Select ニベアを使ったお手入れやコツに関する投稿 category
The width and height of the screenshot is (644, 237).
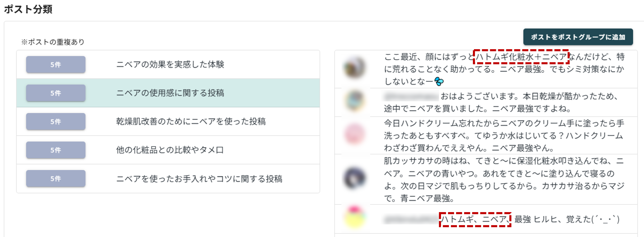(199, 178)
